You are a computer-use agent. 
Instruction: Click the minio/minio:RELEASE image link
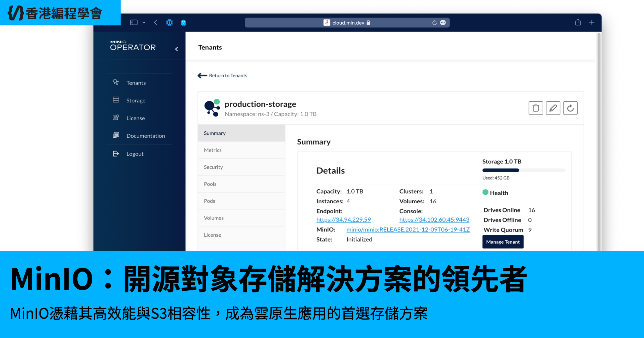(408, 230)
